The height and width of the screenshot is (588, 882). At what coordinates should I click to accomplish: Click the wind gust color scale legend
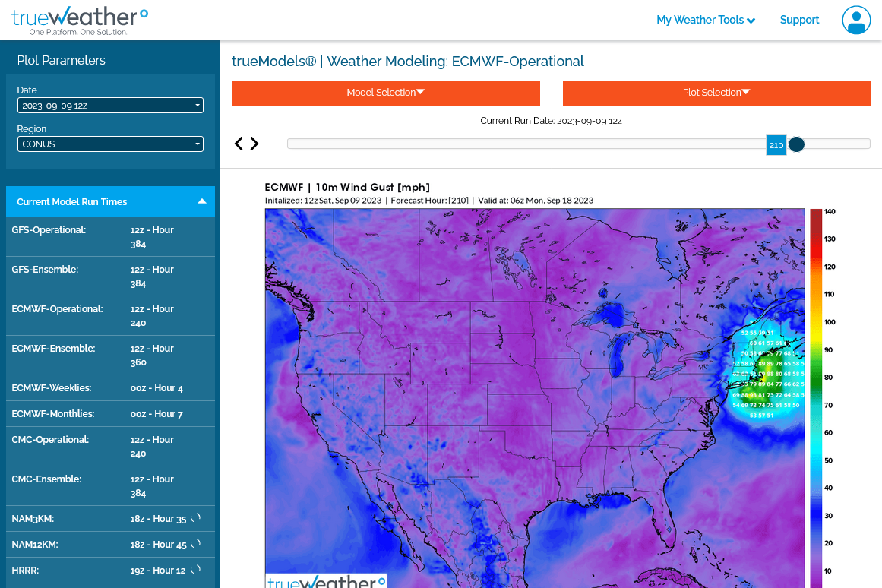click(x=822, y=398)
